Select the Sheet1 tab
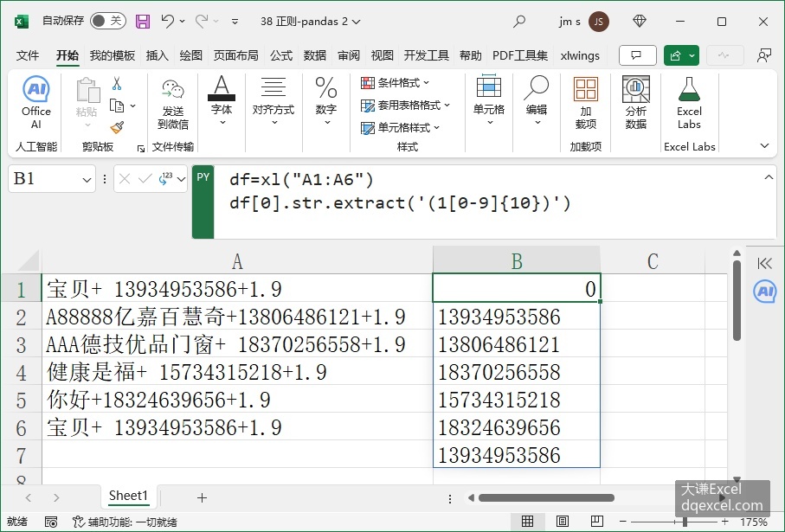785x532 pixels. pos(129,496)
